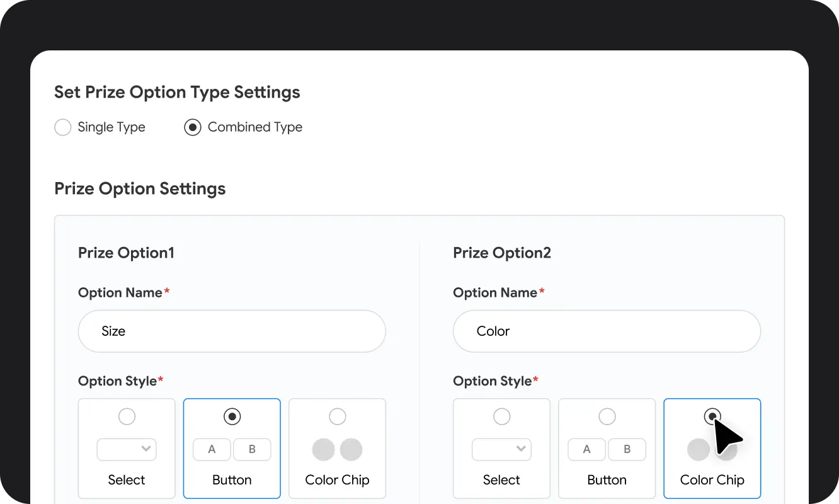Screen dimensions: 839x504
Task: Click the dropdown preview in Option2 Select card
Action: [x=501, y=449]
